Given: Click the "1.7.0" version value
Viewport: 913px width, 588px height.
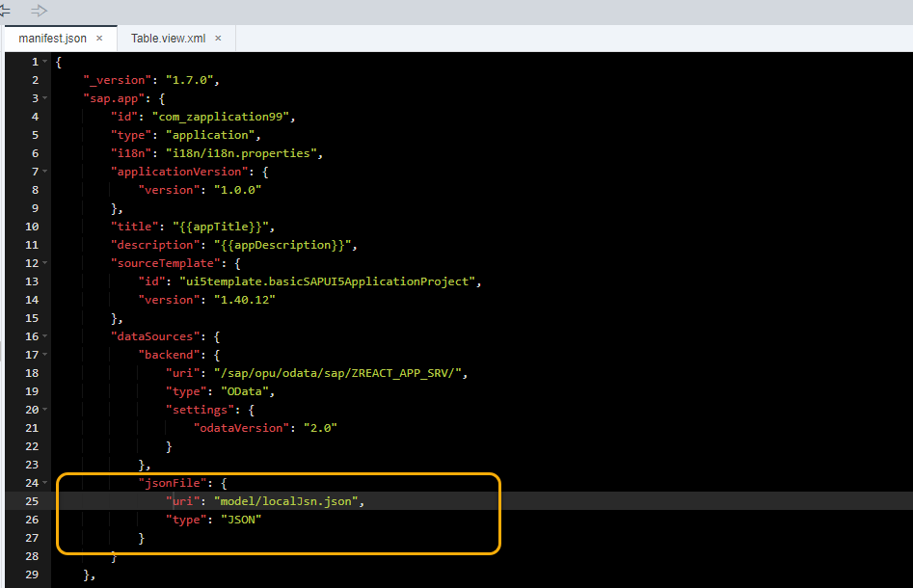Looking at the screenshot, I should pos(190,80).
